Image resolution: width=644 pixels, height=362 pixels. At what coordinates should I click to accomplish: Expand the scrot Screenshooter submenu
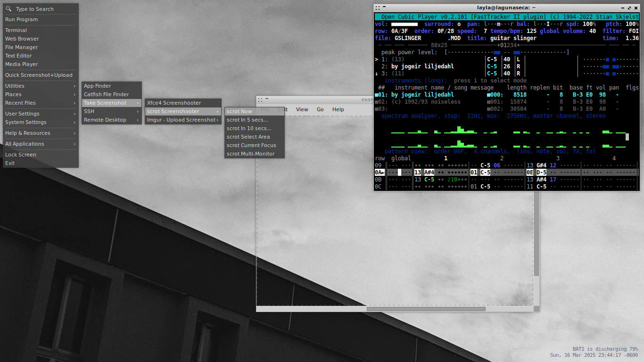click(x=183, y=111)
